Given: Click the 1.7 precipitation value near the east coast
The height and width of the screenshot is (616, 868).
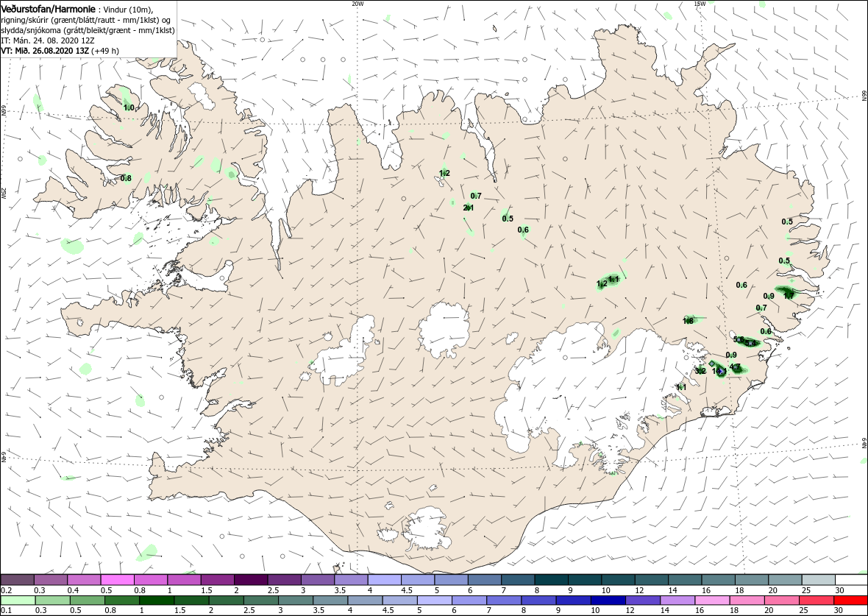Looking at the screenshot, I should coord(789,296).
